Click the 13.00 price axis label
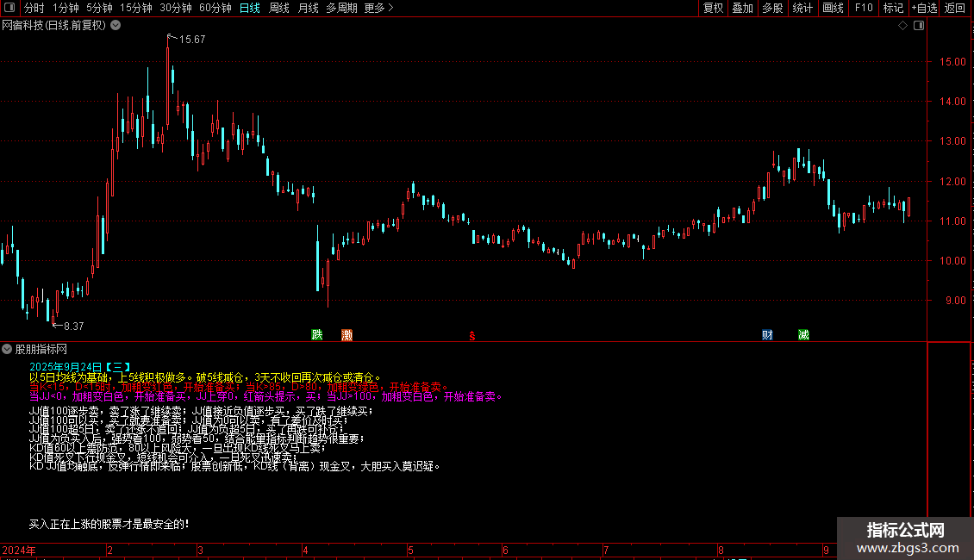974x560 pixels. point(952,141)
